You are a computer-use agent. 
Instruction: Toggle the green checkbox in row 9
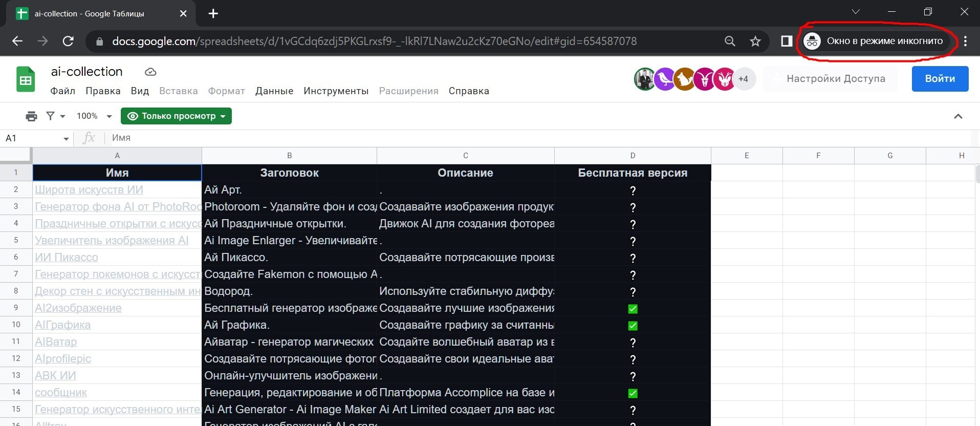pyautogui.click(x=633, y=309)
